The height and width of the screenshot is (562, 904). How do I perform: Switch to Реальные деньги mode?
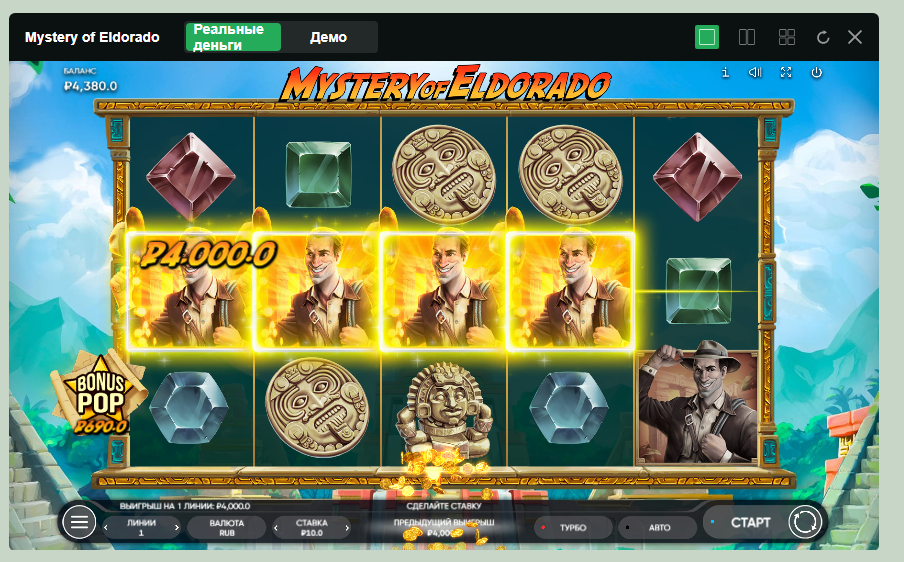click(x=233, y=37)
